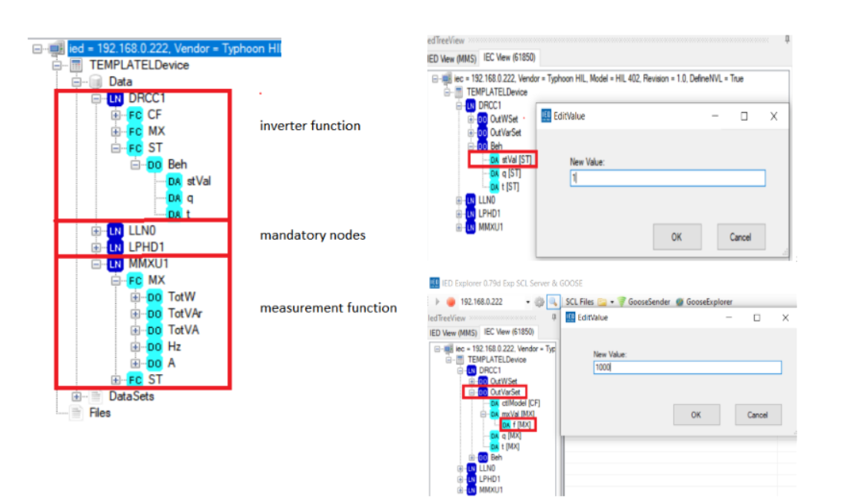Click Cancel in the dialog with value 1

[x=740, y=237]
